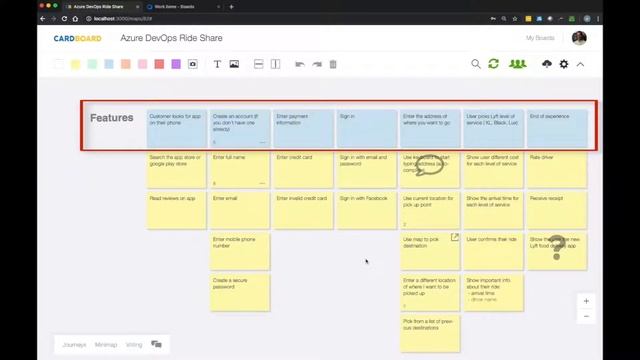The width and height of the screenshot is (640, 360).
Task: Switch to the Work Items Boards browser tab
Action: [184, 7]
